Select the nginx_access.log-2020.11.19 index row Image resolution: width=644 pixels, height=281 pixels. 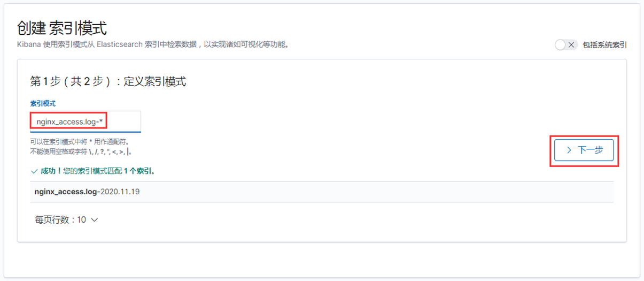click(x=322, y=191)
